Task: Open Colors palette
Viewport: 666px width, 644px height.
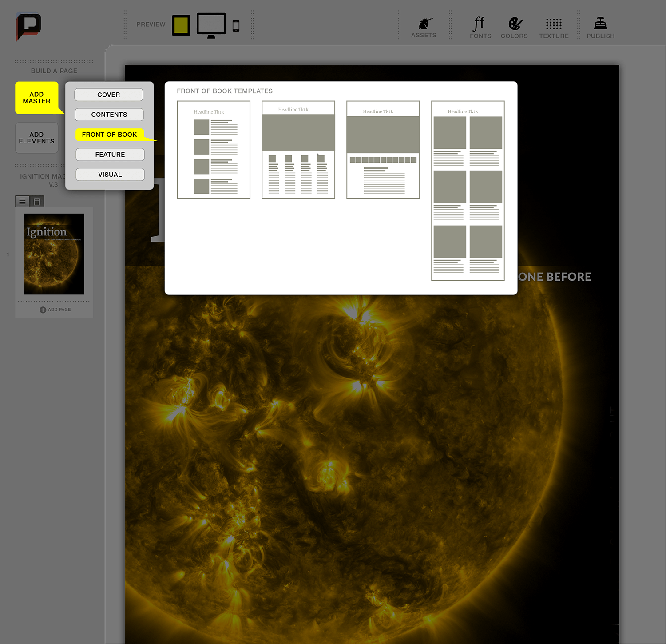Action: [514, 28]
